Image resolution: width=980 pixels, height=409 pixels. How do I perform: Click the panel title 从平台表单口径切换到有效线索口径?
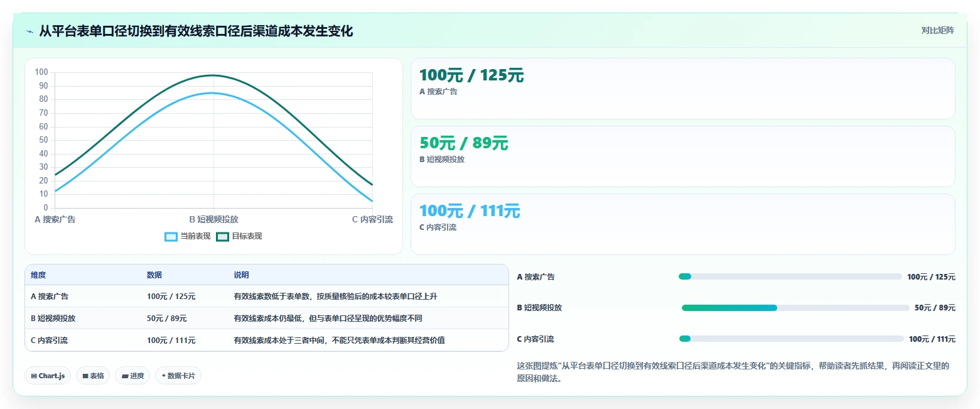196,31
